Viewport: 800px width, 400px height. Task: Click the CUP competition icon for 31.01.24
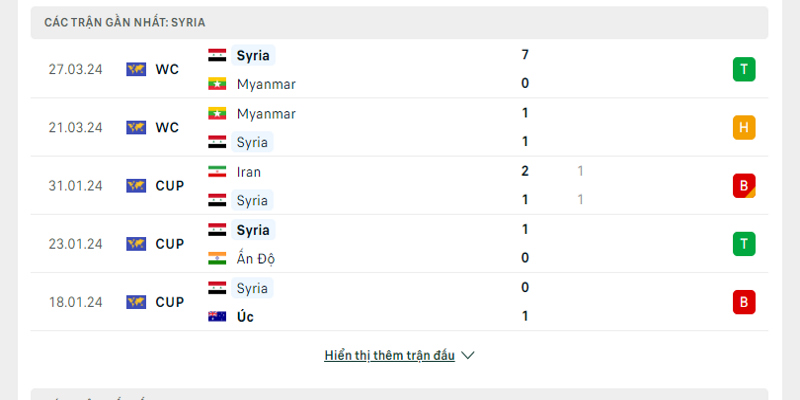(x=136, y=185)
